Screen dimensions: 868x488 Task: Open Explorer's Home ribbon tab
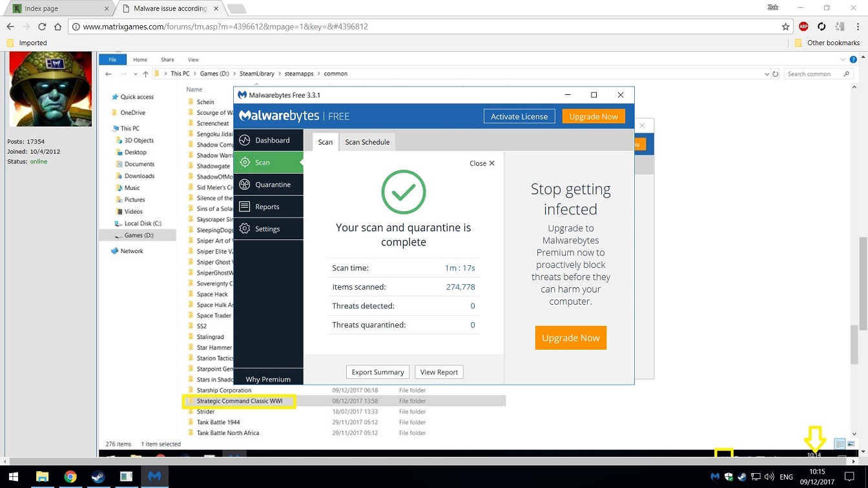tap(140, 59)
